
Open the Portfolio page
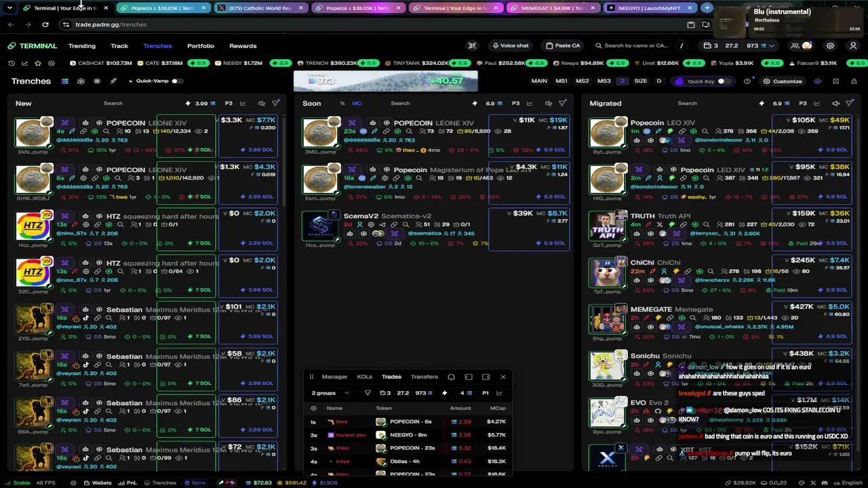(201, 46)
